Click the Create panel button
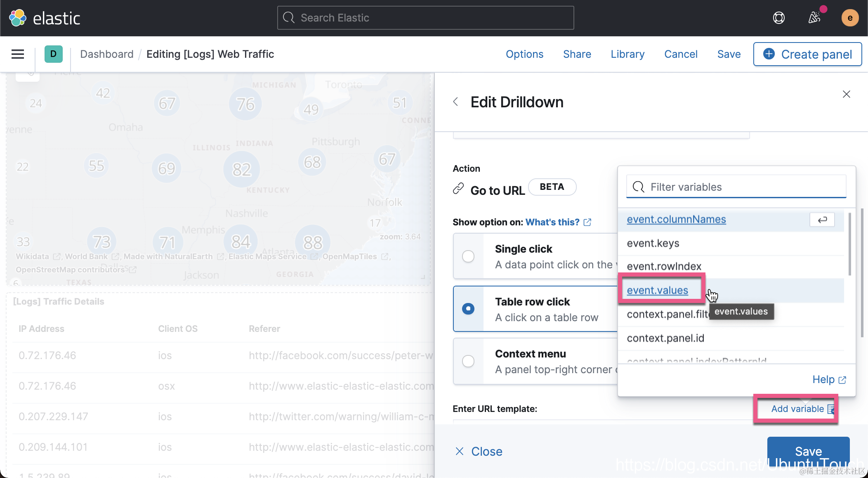 coord(807,54)
